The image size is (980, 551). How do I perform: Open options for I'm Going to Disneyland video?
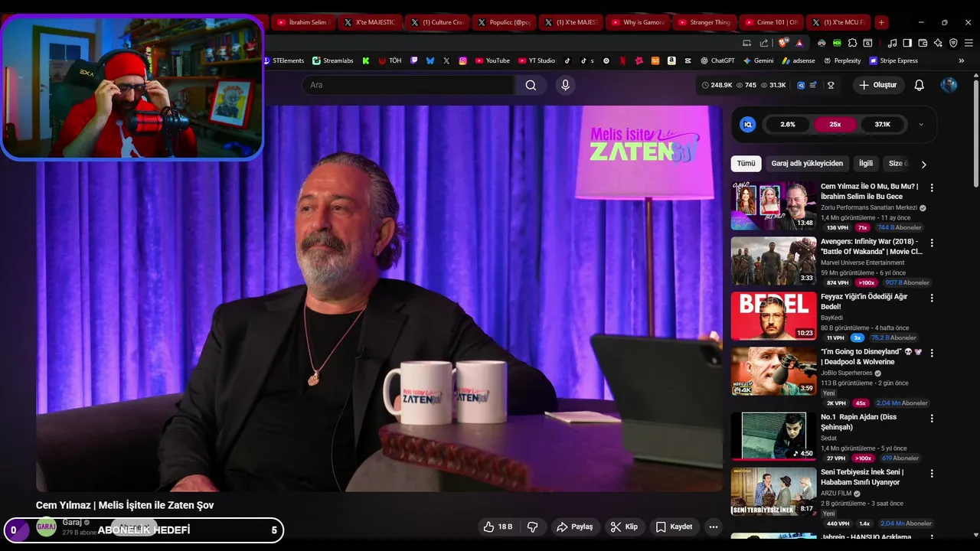(x=932, y=353)
